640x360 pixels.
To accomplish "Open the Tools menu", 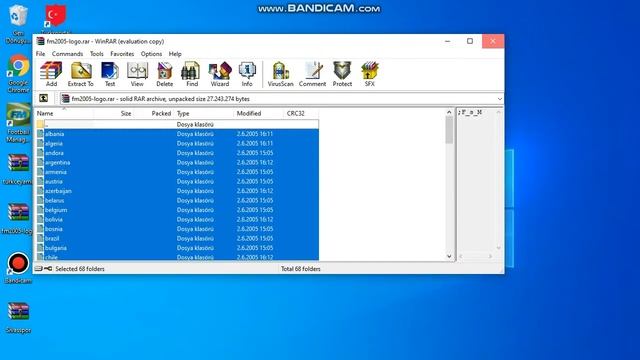I will click(97, 54).
